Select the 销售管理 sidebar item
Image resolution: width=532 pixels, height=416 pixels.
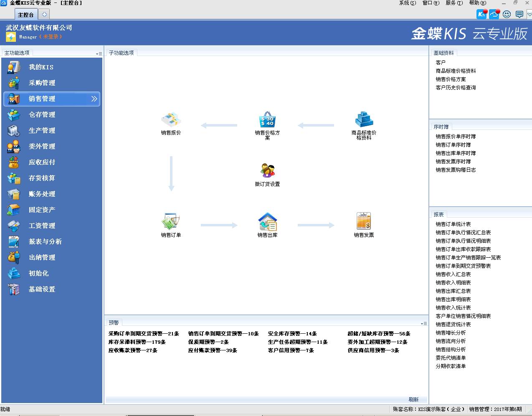pyautogui.click(x=52, y=99)
